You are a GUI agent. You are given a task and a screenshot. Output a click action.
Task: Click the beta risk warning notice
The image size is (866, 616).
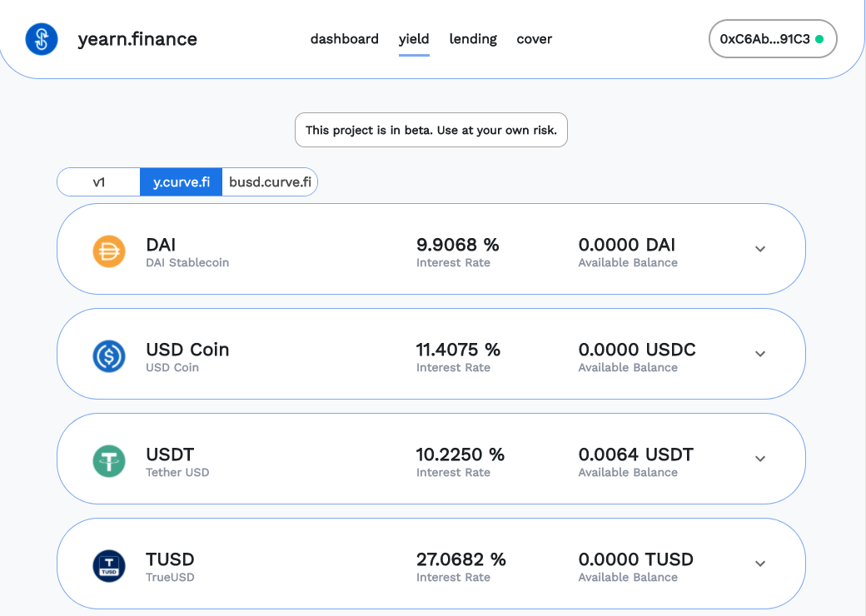(x=431, y=130)
